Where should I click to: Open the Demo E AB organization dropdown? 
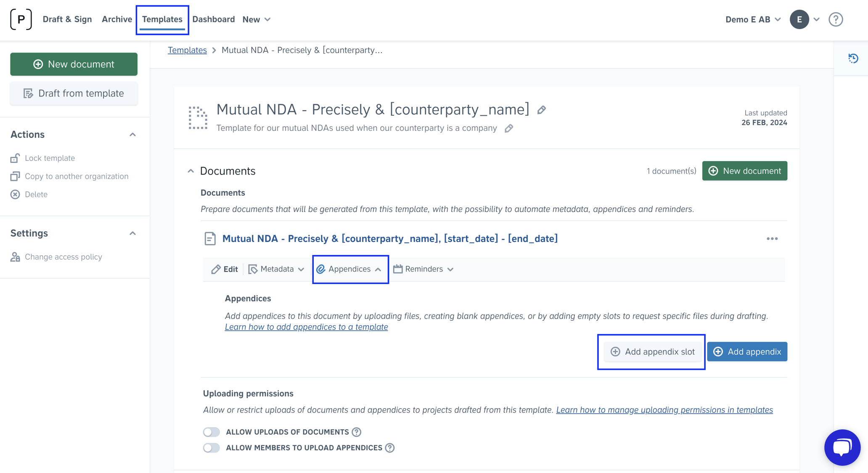tap(752, 19)
